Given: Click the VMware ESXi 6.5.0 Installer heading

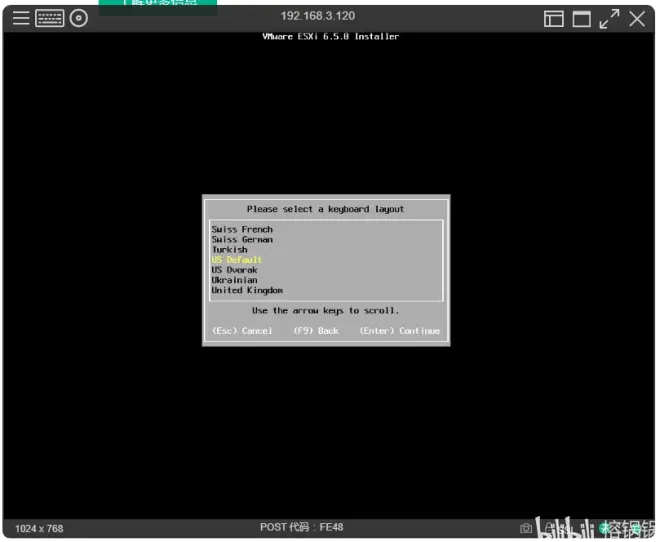Looking at the screenshot, I should 330,37.
